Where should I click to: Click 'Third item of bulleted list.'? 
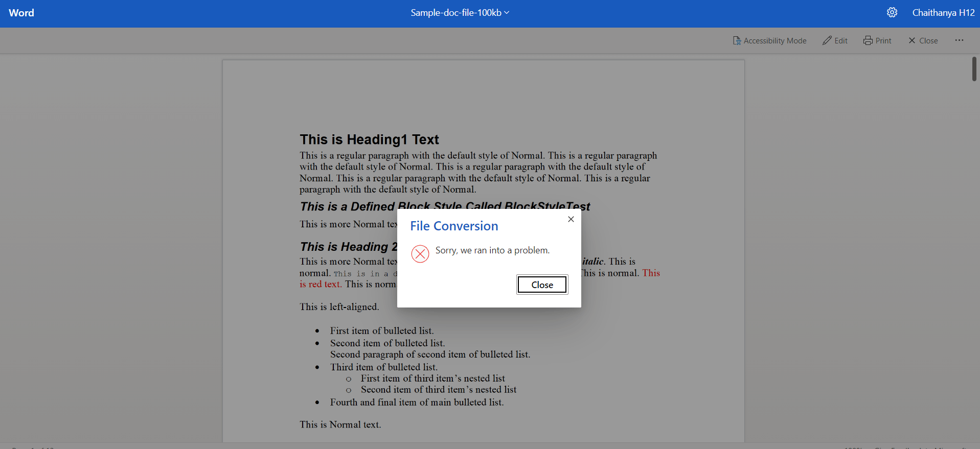(384, 367)
